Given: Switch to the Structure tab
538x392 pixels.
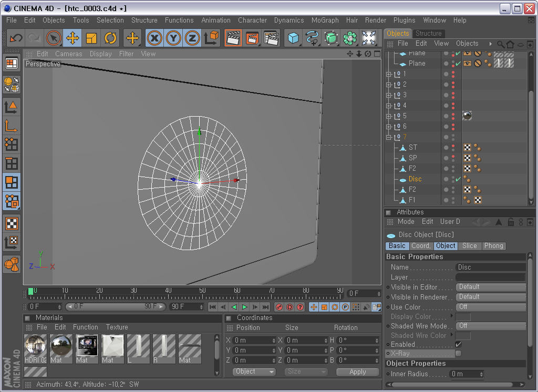Looking at the screenshot, I should pyautogui.click(x=429, y=33).
